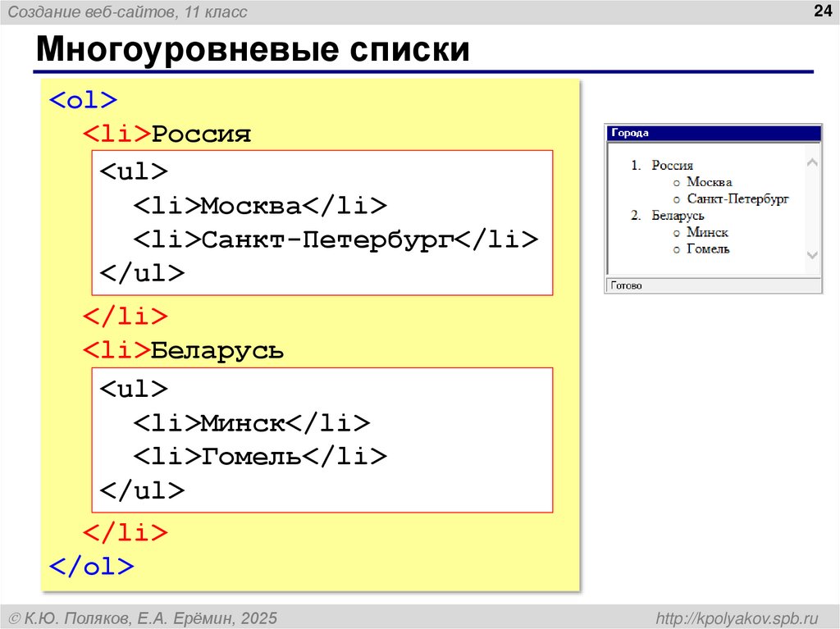
Task: Click the code line <li>Санкт-Петербург</li>
Action: (x=336, y=239)
